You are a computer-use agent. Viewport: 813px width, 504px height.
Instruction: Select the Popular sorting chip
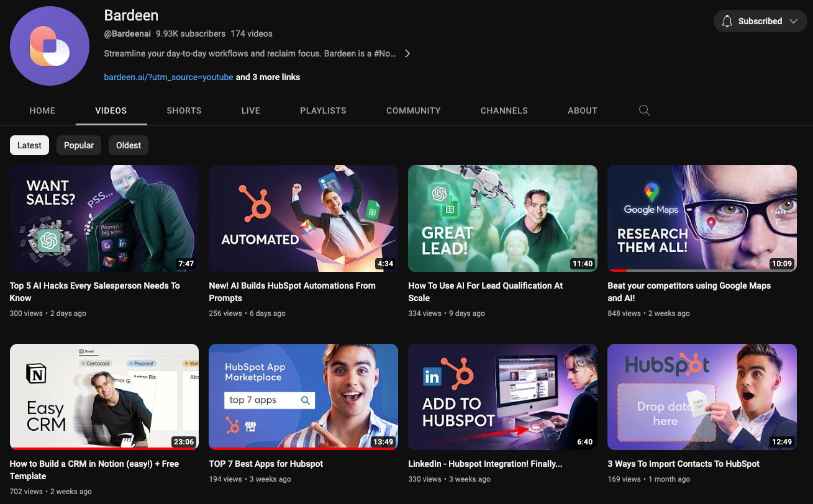pyautogui.click(x=78, y=145)
